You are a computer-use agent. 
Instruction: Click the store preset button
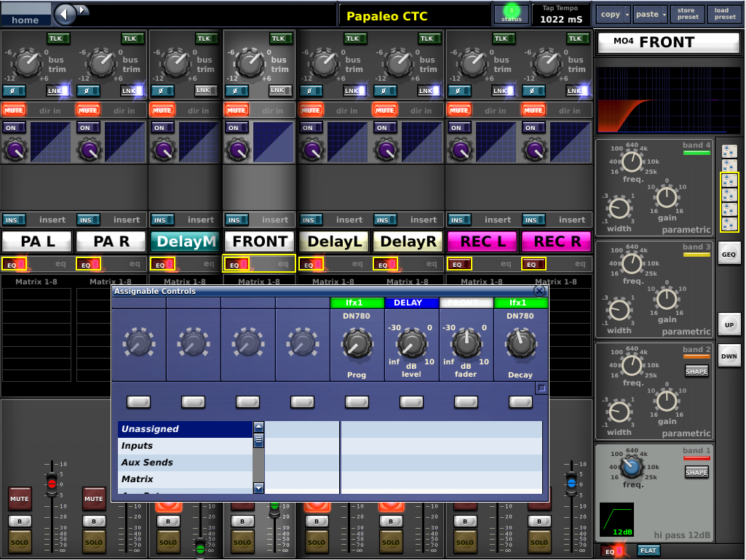pyautogui.click(x=686, y=14)
